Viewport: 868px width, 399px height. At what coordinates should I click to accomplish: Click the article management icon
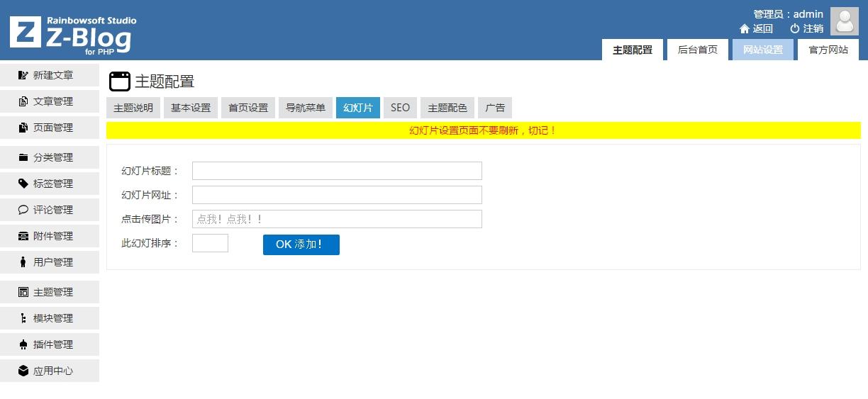tap(23, 101)
